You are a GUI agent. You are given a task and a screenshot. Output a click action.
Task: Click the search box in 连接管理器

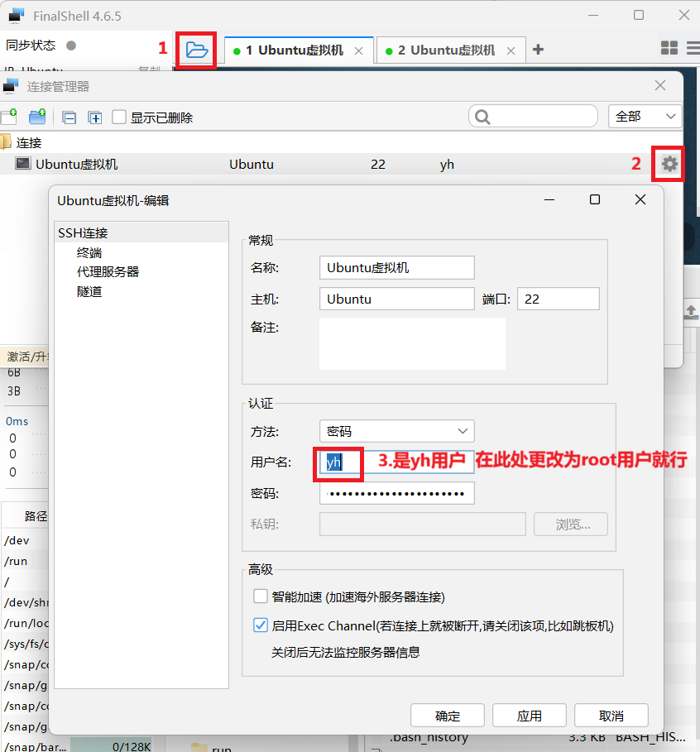533,117
